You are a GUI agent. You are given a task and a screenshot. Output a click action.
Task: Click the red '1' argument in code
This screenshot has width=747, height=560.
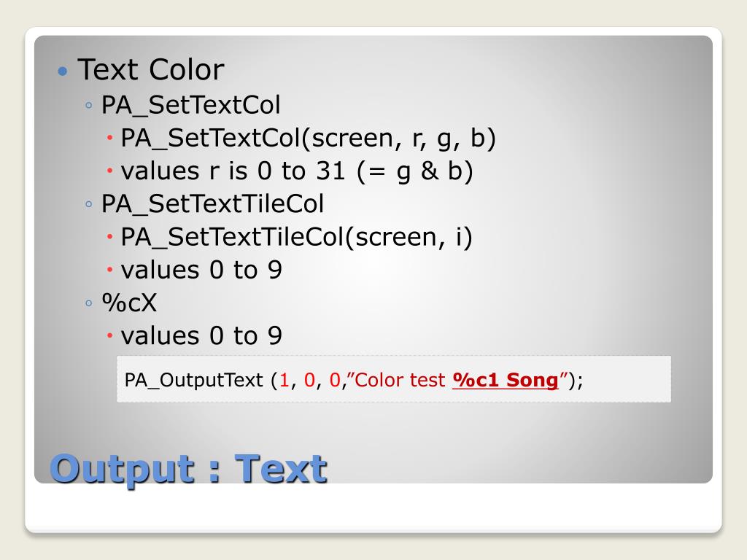285,380
